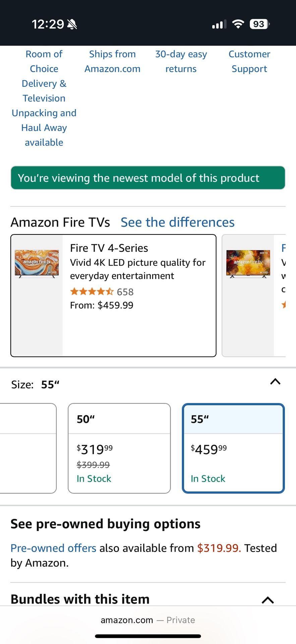Screen dimensions: 296x644
Task: Tap the cellular signal bars icon
Action: (219, 24)
